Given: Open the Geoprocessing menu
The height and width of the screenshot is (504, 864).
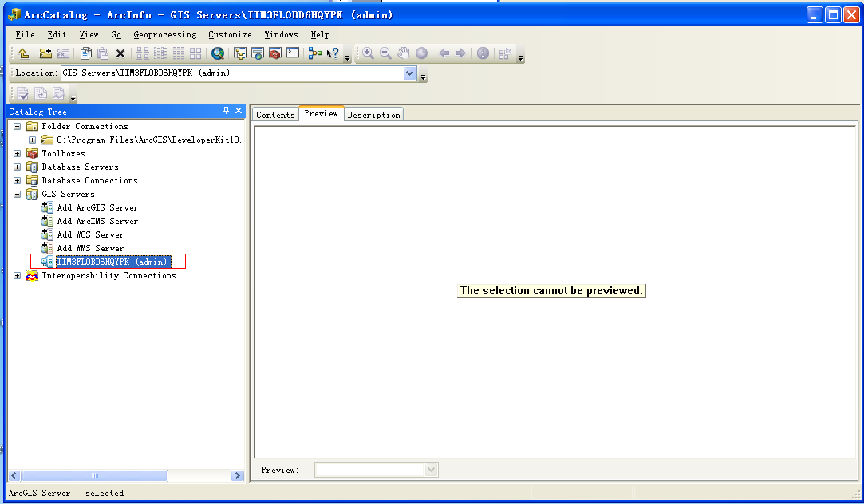Looking at the screenshot, I should [165, 35].
